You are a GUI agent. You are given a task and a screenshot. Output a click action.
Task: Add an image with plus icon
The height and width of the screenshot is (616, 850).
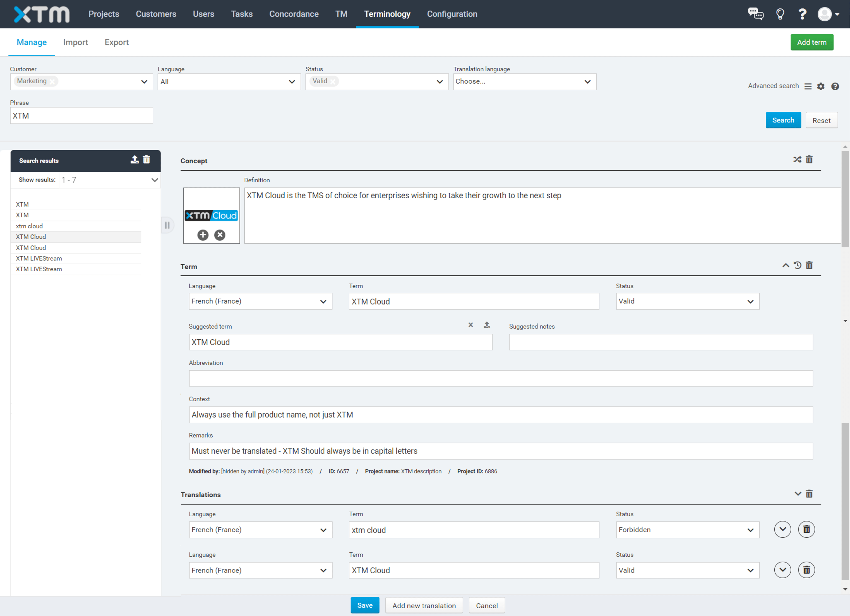pos(203,235)
